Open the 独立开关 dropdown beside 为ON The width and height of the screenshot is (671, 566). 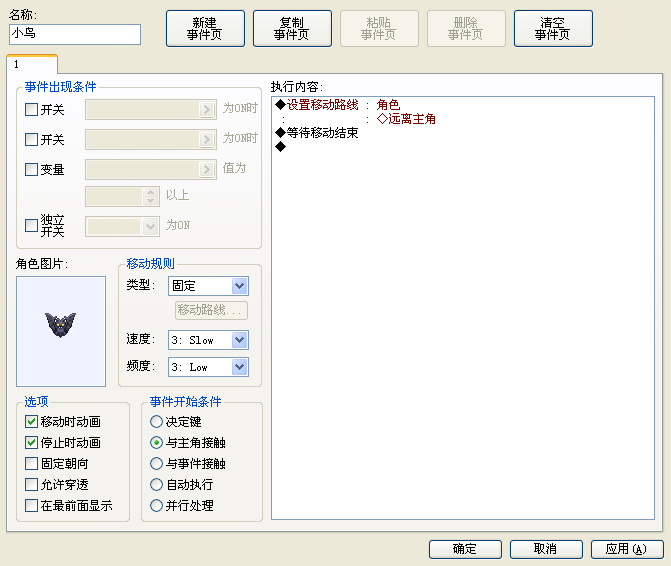pos(150,226)
